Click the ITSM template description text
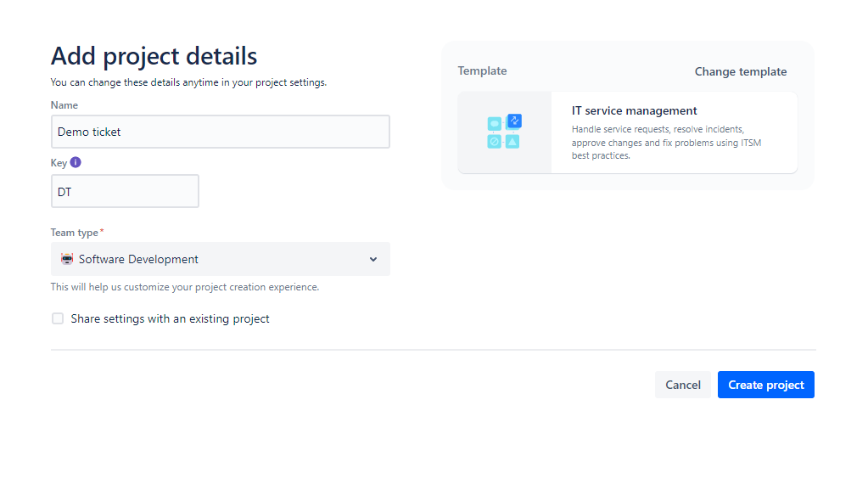 pos(666,143)
